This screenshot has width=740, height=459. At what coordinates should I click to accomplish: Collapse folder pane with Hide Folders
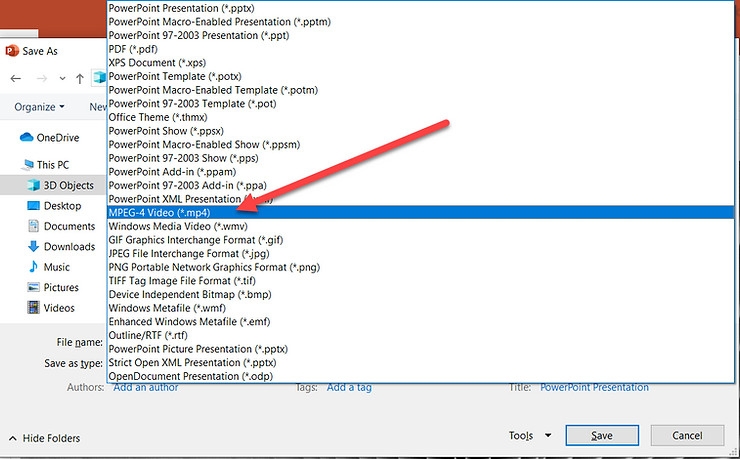click(x=45, y=438)
